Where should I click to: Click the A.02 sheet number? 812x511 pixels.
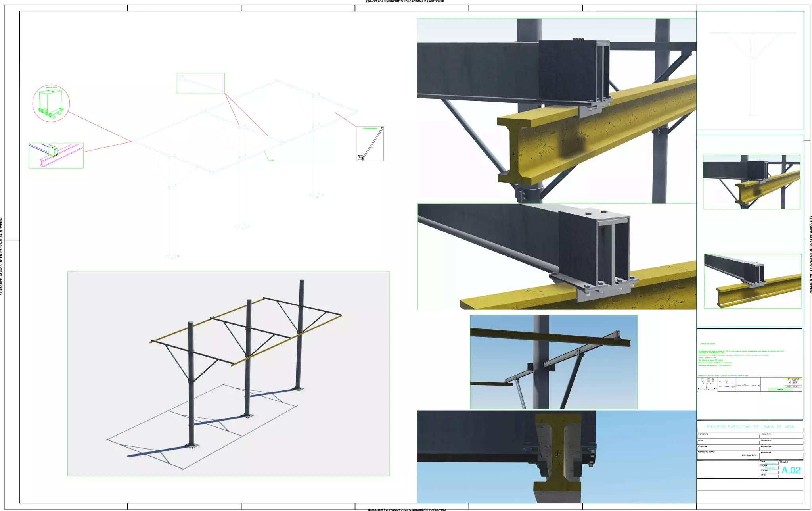tap(791, 470)
